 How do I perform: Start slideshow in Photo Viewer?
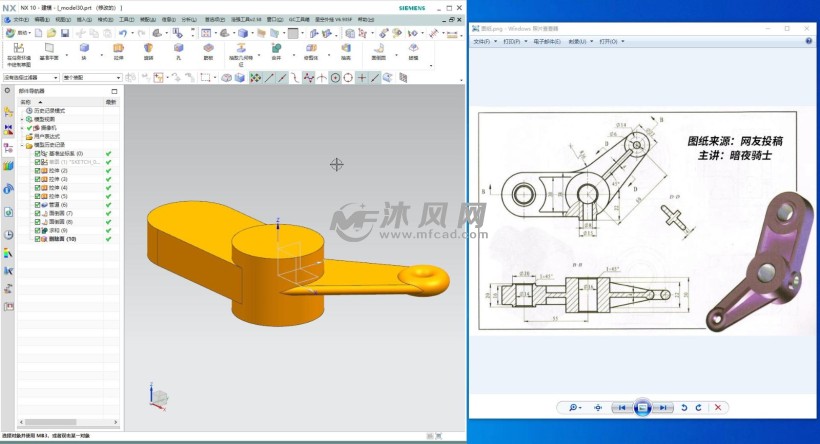[642, 407]
